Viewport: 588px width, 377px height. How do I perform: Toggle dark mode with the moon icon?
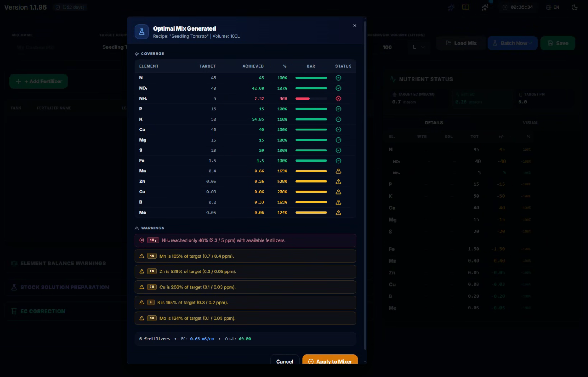[x=575, y=7]
